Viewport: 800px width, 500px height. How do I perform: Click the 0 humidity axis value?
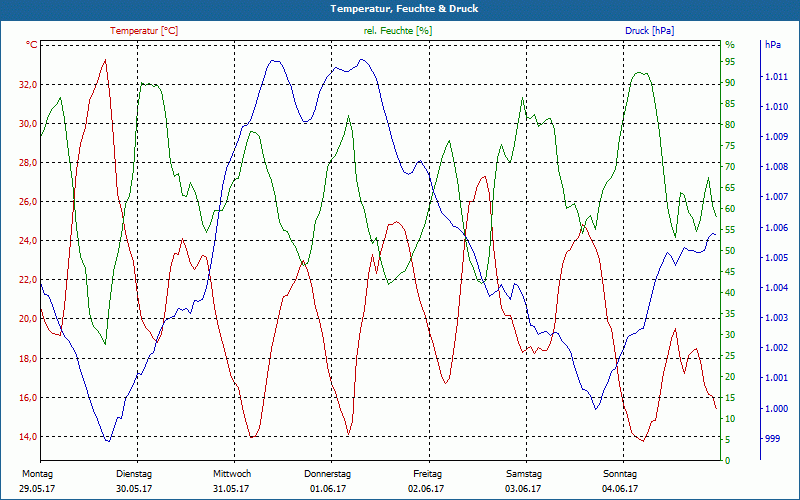coord(728,461)
